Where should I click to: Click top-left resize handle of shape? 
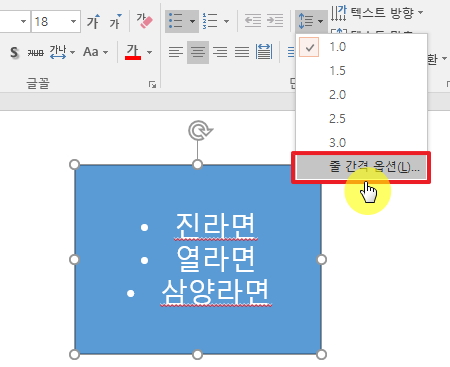click(x=75, y=165)
